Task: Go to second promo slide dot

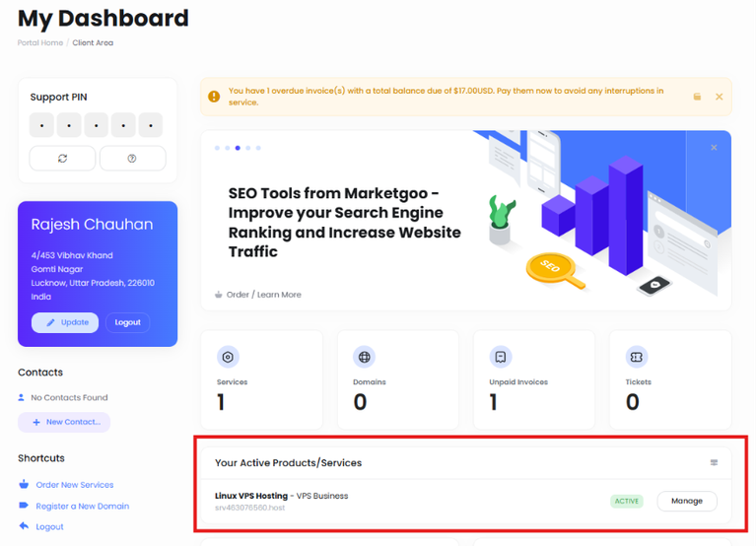Action: (227, 148)
